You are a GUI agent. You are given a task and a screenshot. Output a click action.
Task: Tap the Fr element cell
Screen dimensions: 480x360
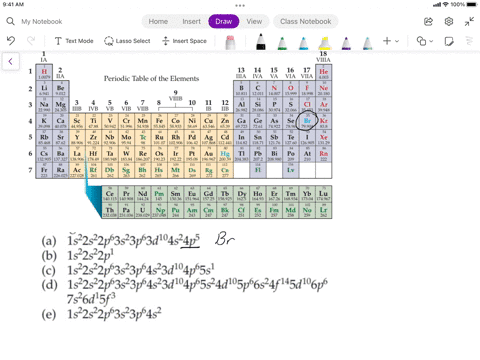pos(44,171)
